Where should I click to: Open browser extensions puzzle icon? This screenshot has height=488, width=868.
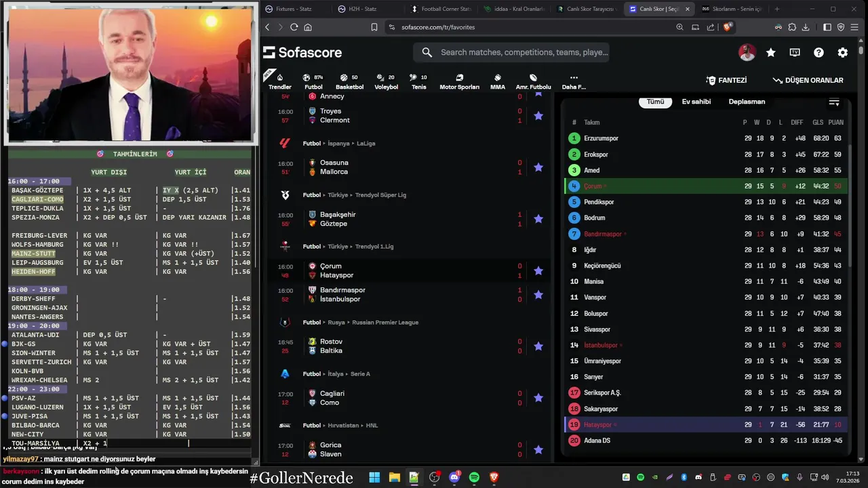(792, 27)
